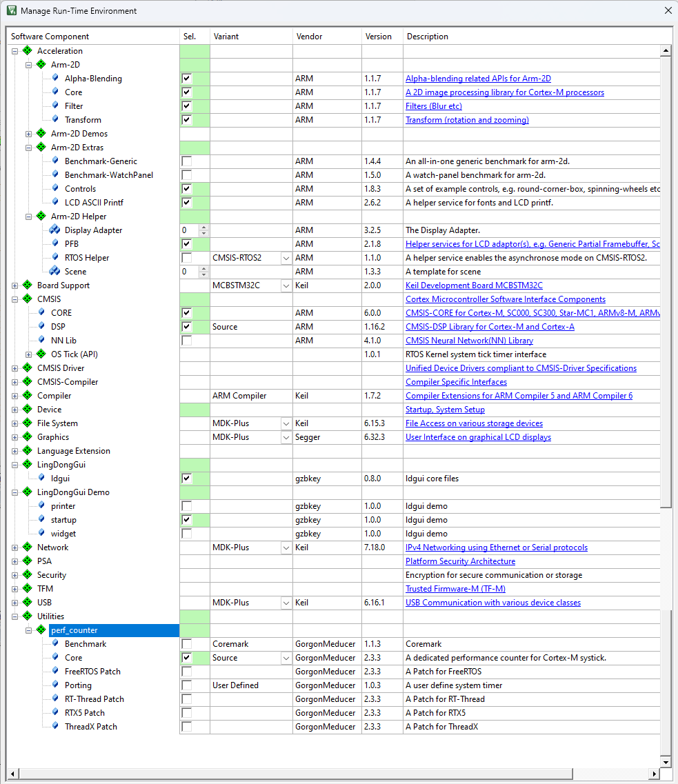Expand the Arm-2D Demos node
The image size is (678, 784).
pos(28,134)
